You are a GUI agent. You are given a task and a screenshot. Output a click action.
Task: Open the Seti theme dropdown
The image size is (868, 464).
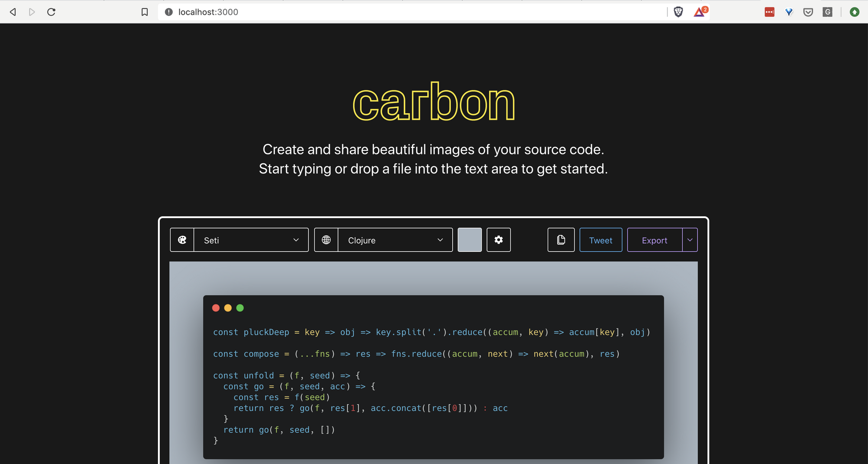coord(251,240)
